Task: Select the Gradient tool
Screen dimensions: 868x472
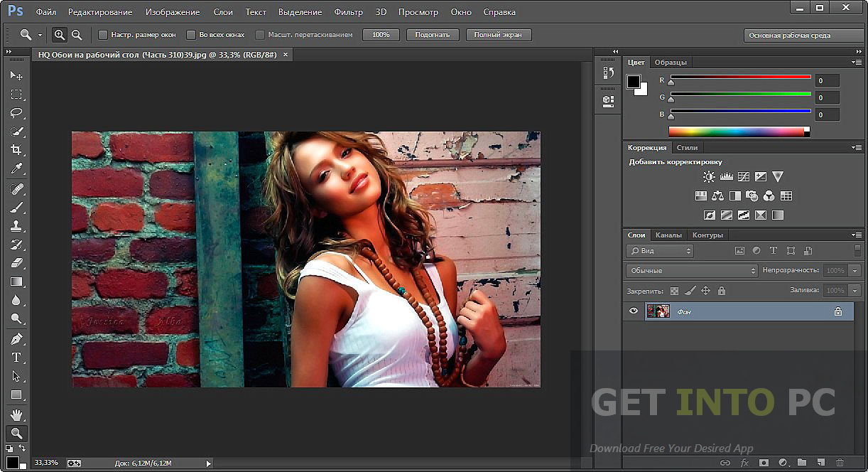Action: click(x=16, y=282)
